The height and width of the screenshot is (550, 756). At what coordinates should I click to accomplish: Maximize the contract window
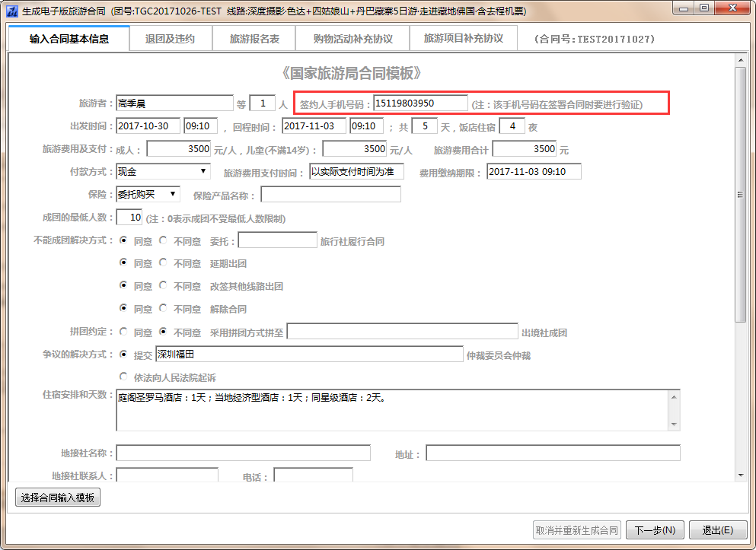(x=704, y=8)
